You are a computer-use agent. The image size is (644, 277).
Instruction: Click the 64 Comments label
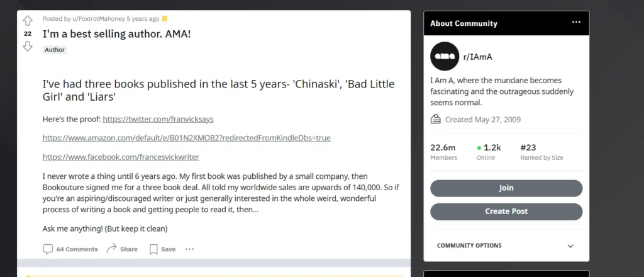point(77,249)
